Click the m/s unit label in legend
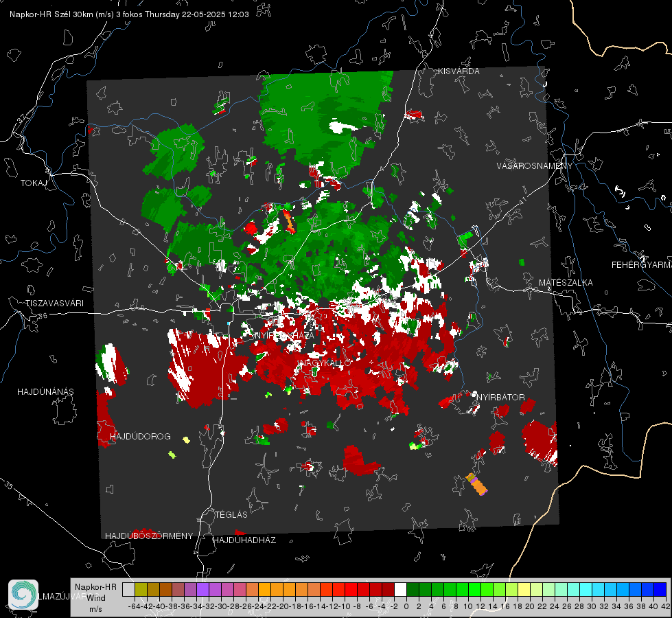This screenshot has width=672, height=618. (x=95, y=609)
